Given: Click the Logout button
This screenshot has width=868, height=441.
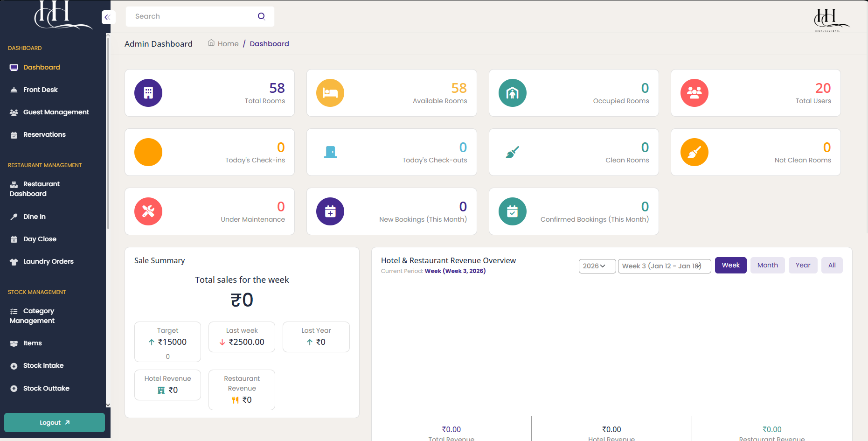Looking at the screenshot, I should click(x=54, y=422).
